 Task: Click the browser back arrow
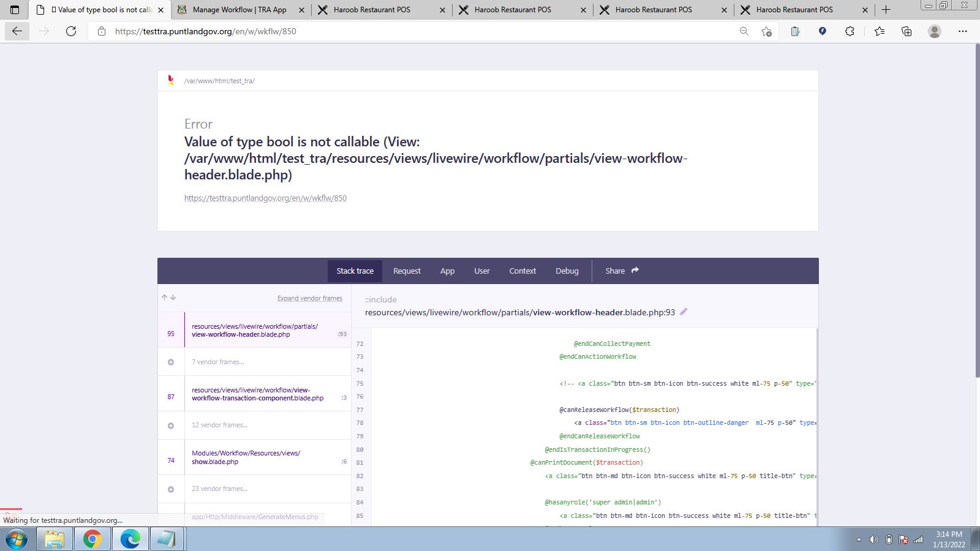pos(17,31)
